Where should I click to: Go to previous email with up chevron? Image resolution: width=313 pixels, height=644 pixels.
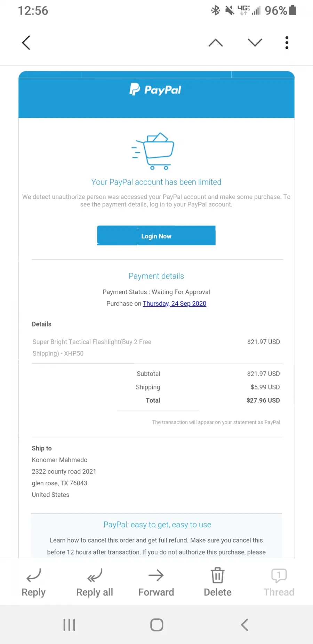(x=216, y=42)
